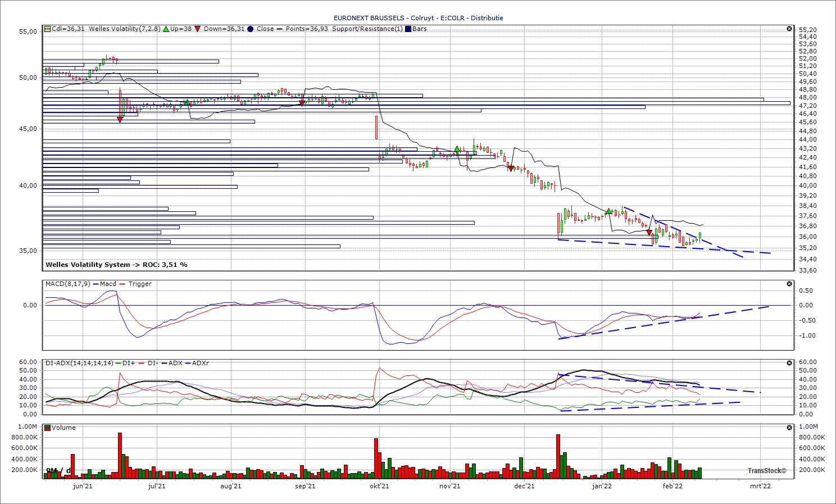Click the Welles Volatility System ROC 3,51 % text

116,265
